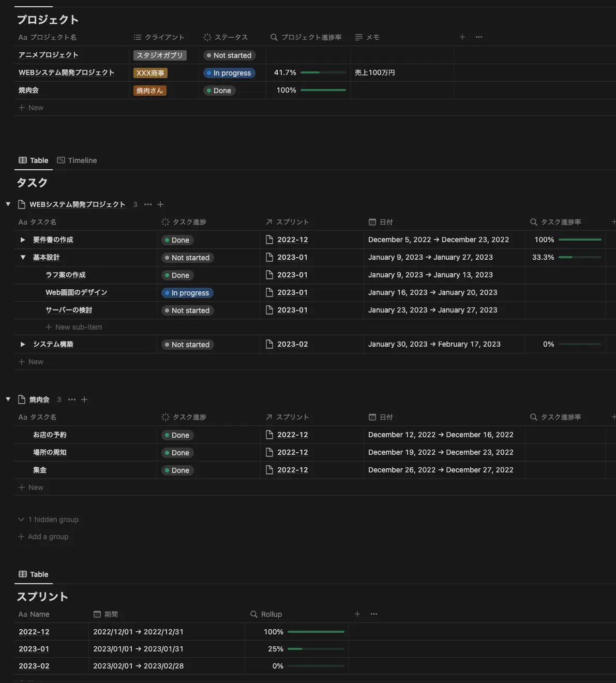The width and height of the screenshot is (616, 683).
Task: Select the Table tab above タスク
Action: tap(34, 160)
